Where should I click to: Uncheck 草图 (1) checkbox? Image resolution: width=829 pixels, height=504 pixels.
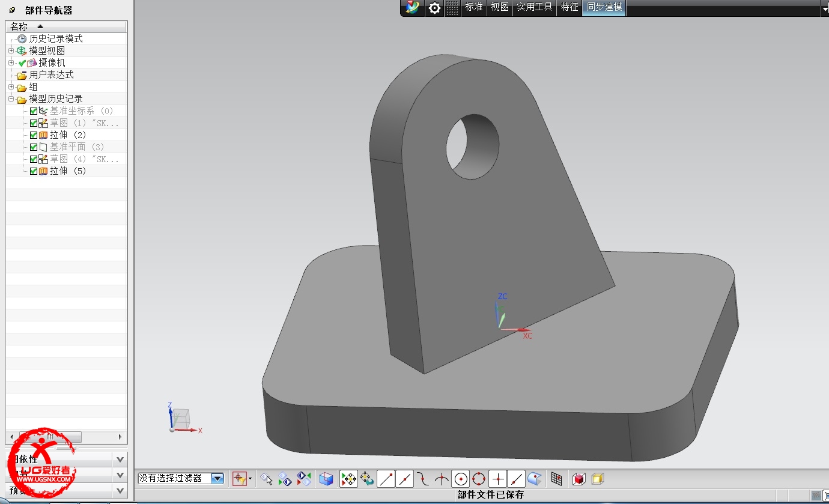[x=34, y=123]
